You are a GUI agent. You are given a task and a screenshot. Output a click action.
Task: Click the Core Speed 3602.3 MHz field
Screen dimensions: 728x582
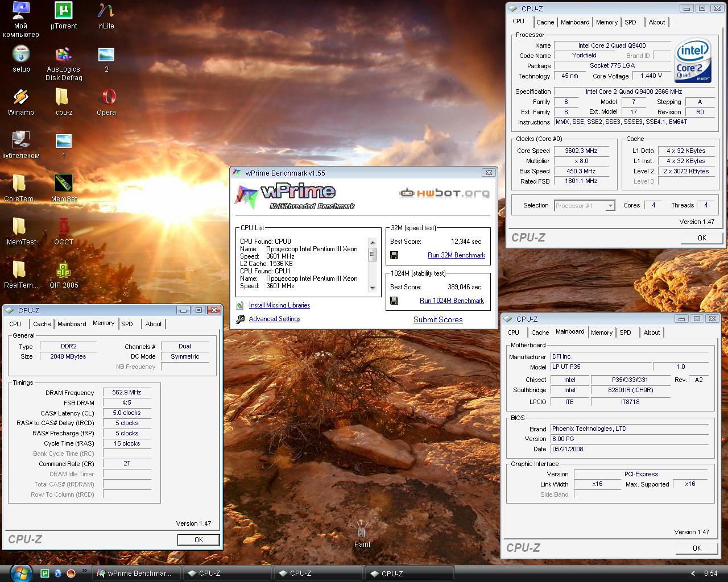pyautogui.click(x=581, y=151)
